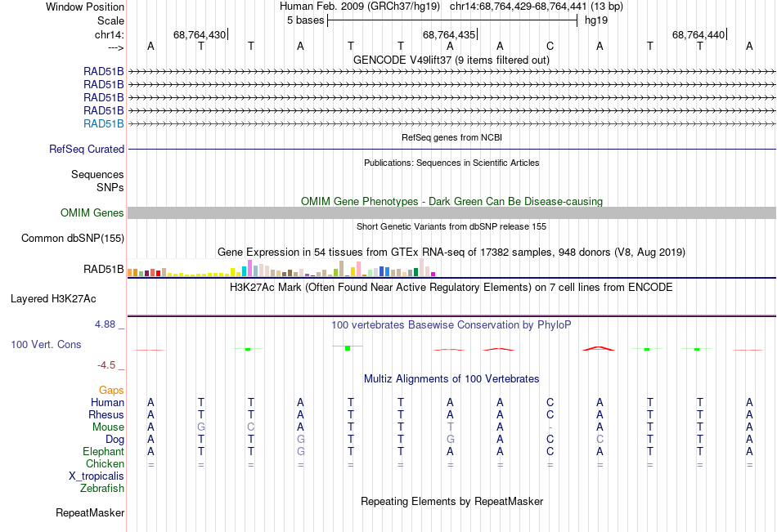
Task: Click the GTEx RAD51B expression bar chart
Action: (x=281, y=267)
